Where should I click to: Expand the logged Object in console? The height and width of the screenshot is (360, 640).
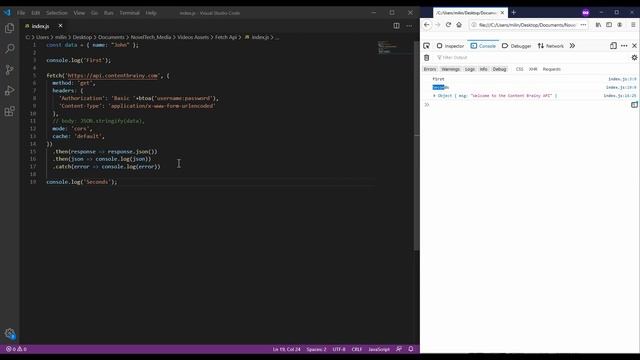(x=435, y=96)
